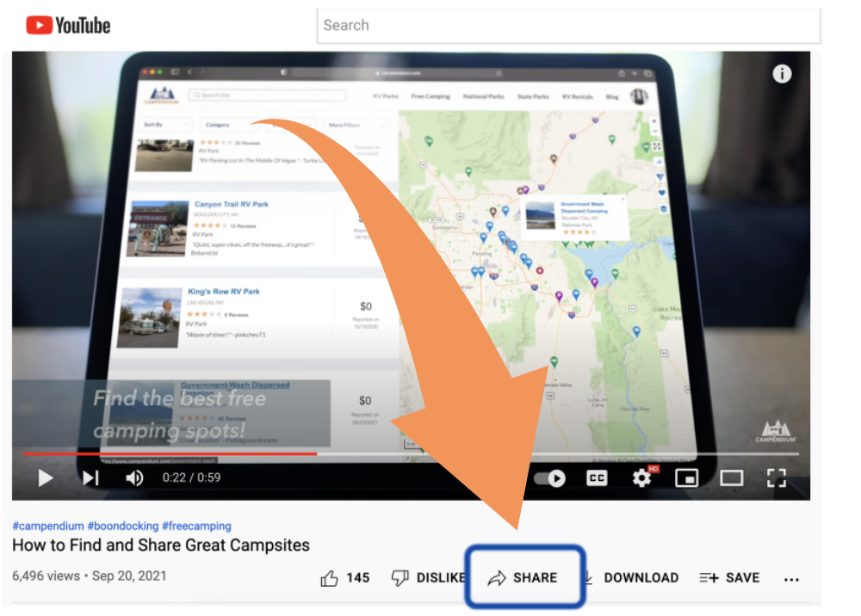Like the video with 145 likes
The width and height of the screenshot is (861, 616).
345,578
